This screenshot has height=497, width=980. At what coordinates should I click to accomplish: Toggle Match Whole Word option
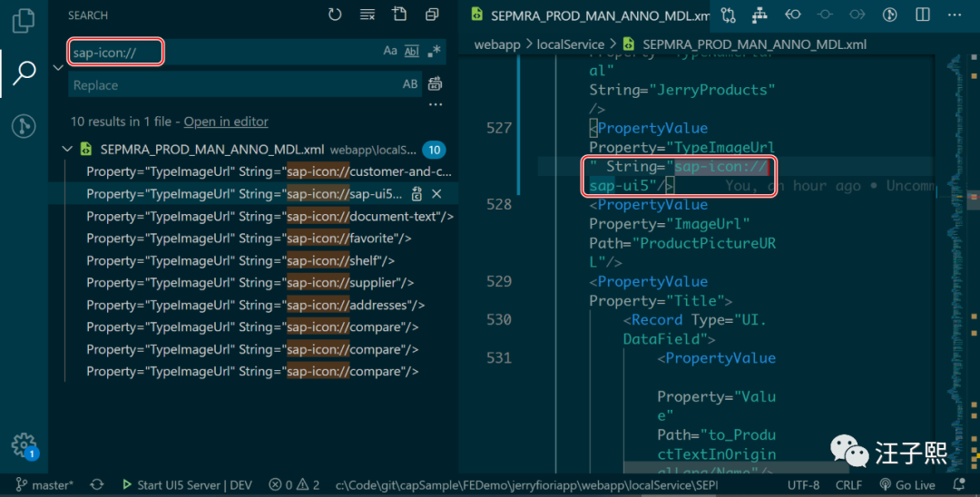412,51
